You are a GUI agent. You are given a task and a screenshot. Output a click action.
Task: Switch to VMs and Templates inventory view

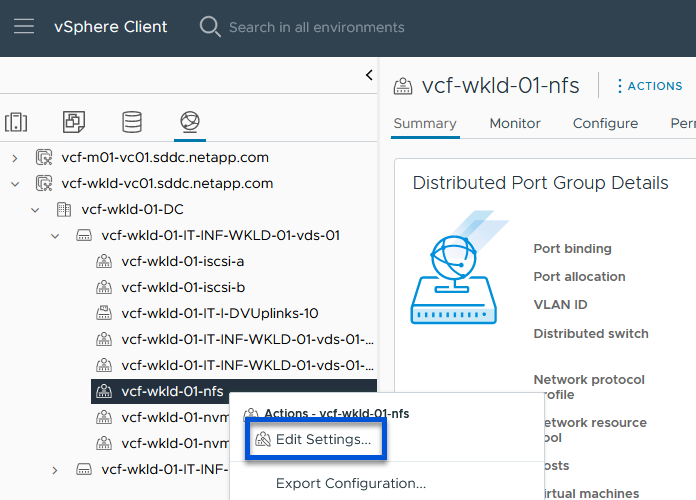click(x=74, y=122)
